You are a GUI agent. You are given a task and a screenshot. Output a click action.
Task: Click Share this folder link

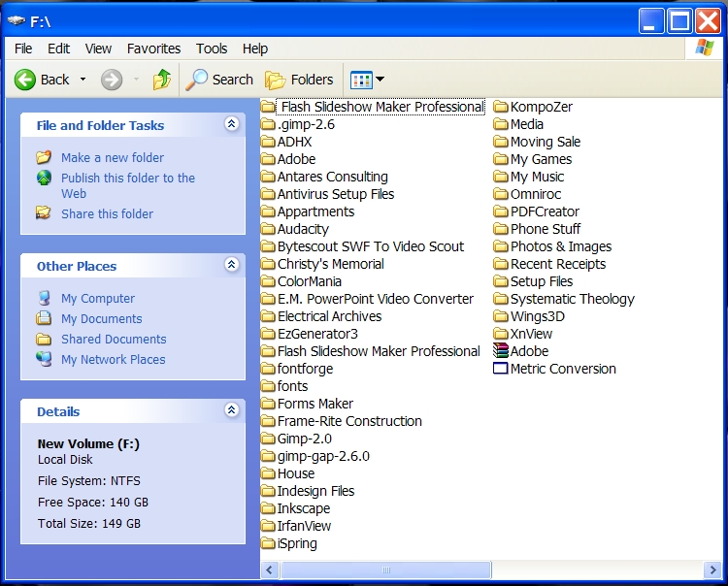pos(107,213)
